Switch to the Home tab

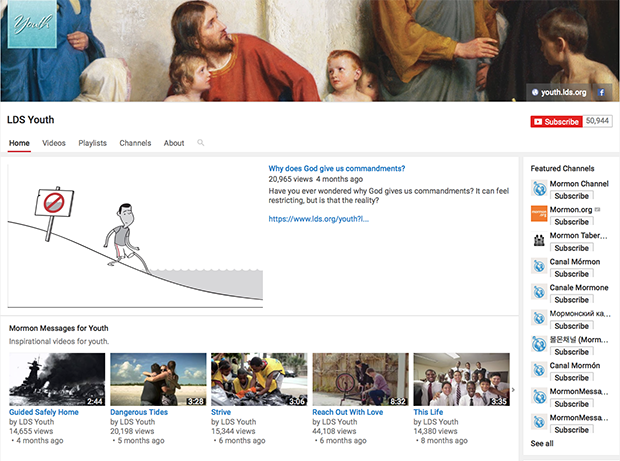[x=19, y=143]
